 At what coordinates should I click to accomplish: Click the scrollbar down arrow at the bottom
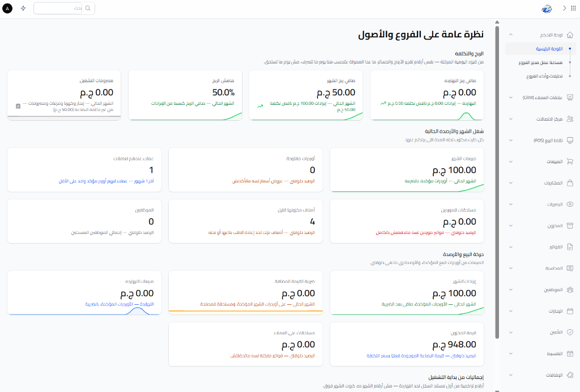(497, 390)
